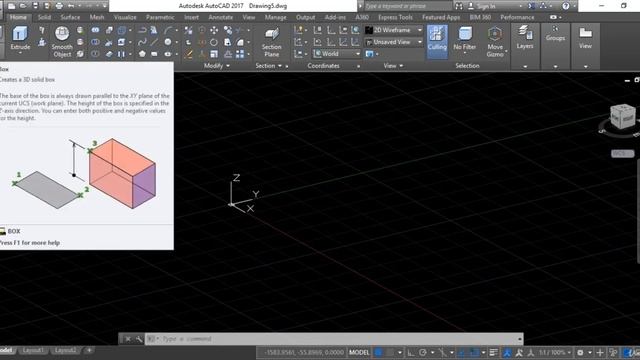The image size is (640, 360).
Task: Switch to the Mesh ribbon tab
Action: pyautogui.click(x=97, y=17)
